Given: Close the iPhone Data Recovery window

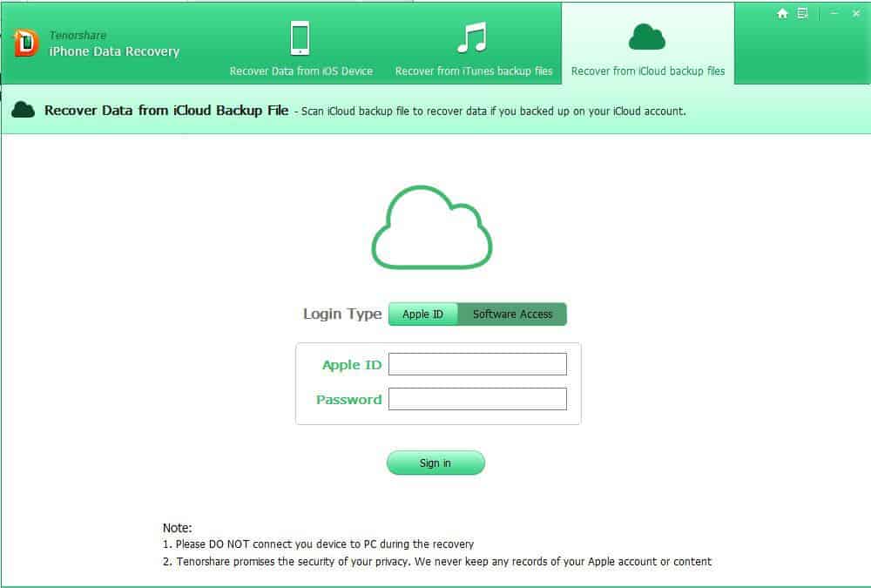Looking at the screenshot, I should pyautogui.click(x=855, y=13).
